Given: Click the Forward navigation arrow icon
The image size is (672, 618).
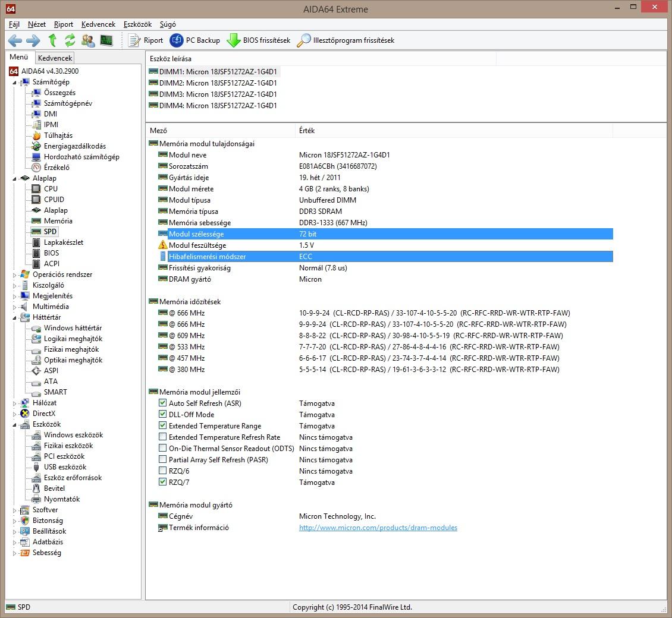Looking at the screenshot, I should 33,40.
